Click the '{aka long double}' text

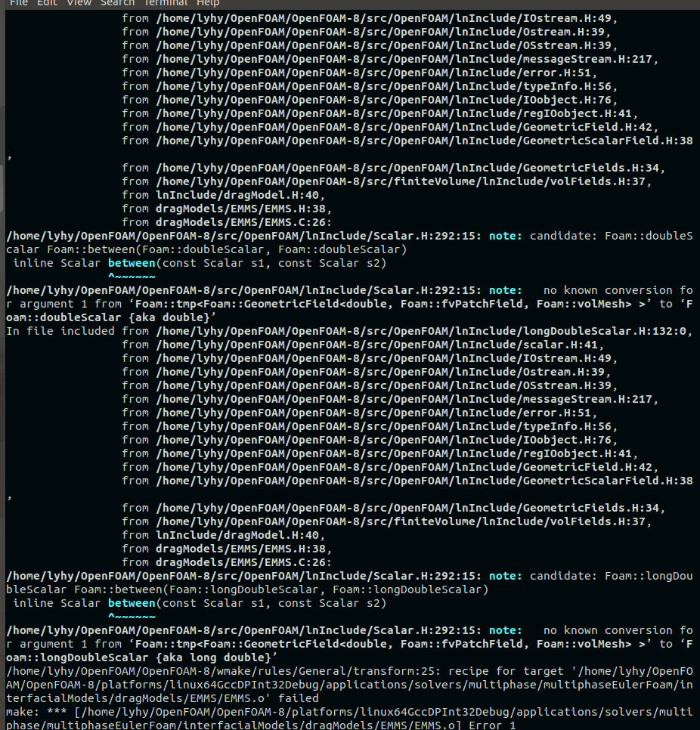215,657
